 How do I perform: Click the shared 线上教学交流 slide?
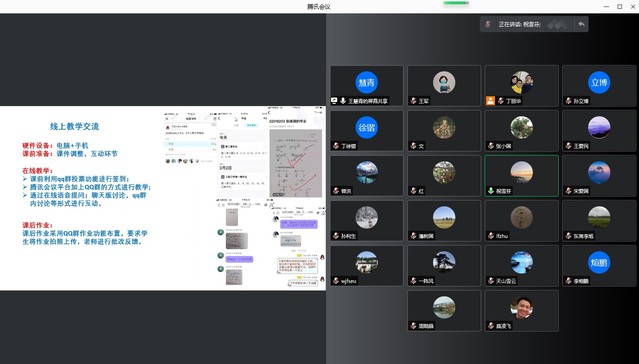[x=163, y=198]
